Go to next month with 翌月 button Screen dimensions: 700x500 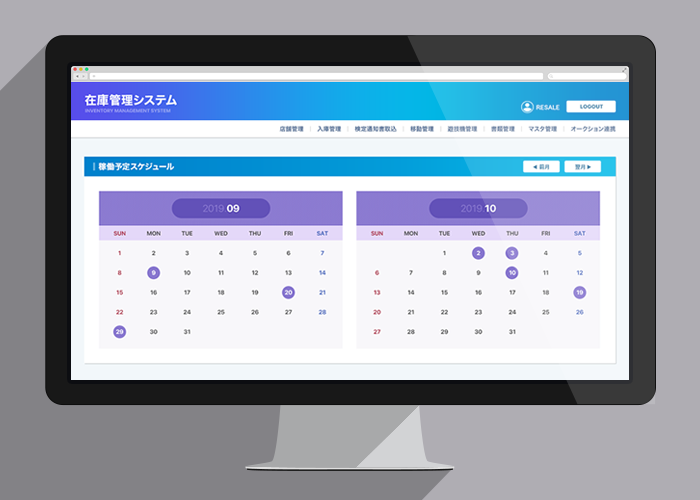pyautogui.click(x=582, y=167)
